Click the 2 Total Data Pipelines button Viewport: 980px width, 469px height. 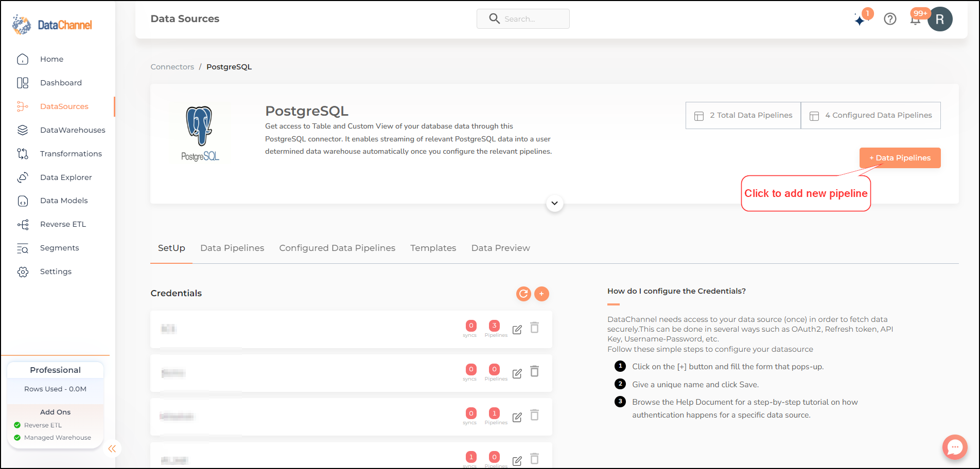[743, 115]
